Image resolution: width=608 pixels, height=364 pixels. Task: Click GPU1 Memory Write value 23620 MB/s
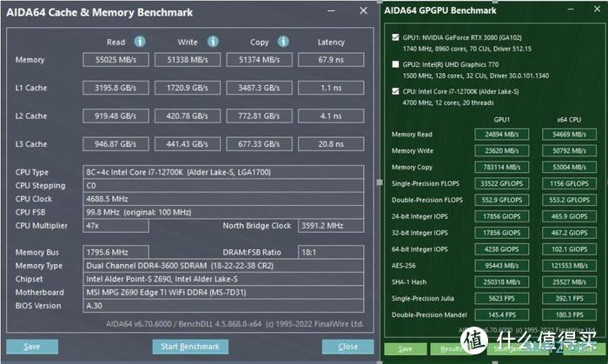[502, 151]
